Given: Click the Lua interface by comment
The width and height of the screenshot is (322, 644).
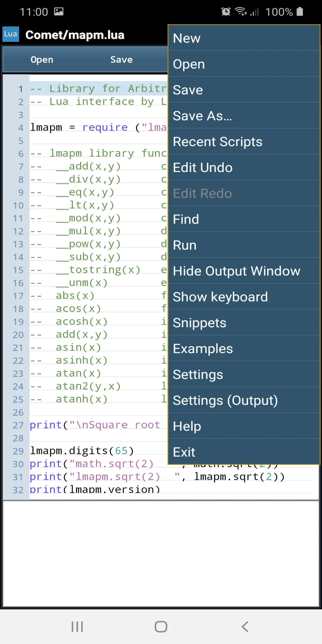Looking at the screenshot, I should [98, 102].
